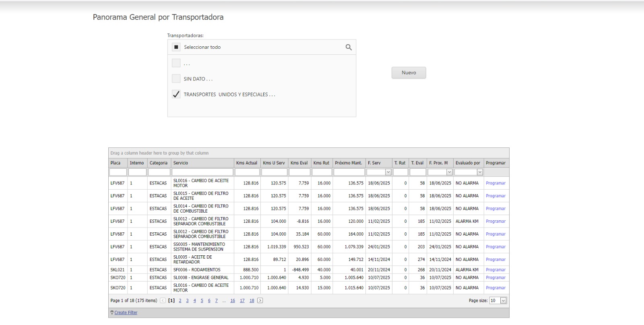Sort by the Placa column header

[x=116, y=163]
